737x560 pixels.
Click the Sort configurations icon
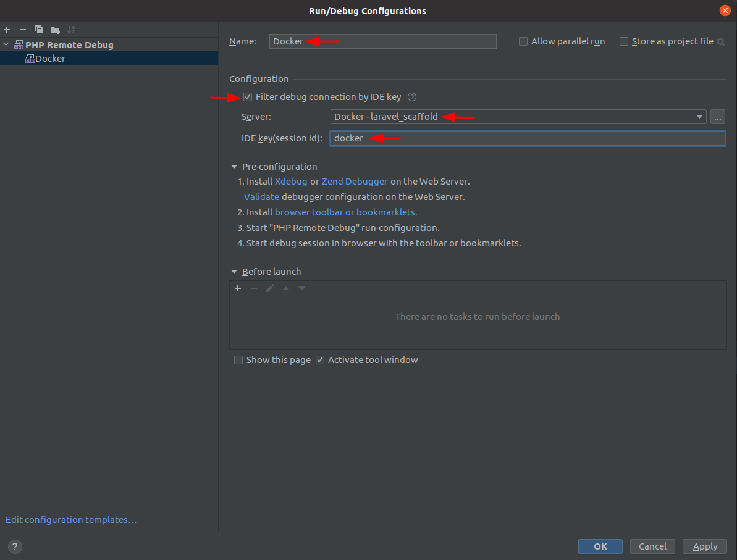(71, 30)
